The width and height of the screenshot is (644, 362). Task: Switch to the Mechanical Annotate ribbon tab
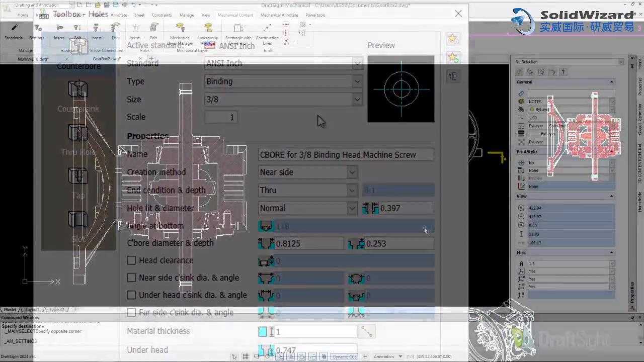(x=279, y=15)
